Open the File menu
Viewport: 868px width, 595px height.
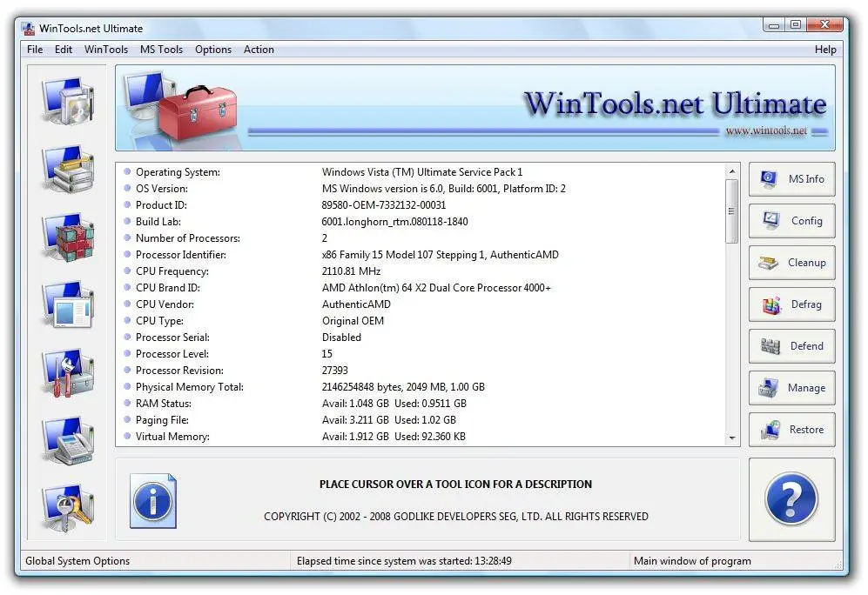click(x=35, y=50)
